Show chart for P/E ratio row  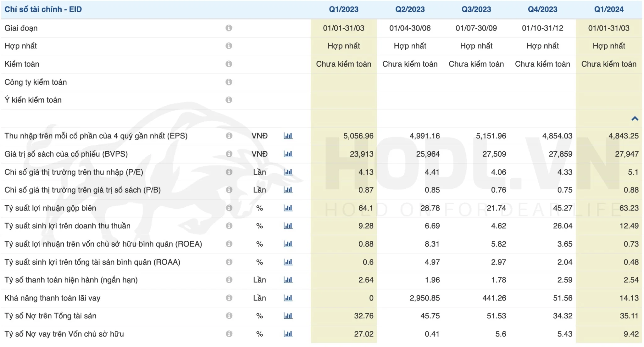click(288, 172)
